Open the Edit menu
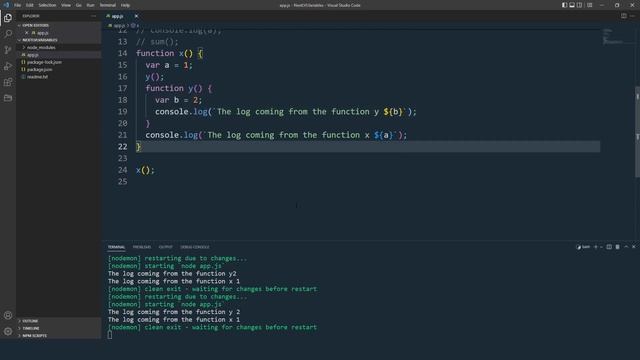The height and width of the screenshot is (360, 640). [30, 5]
